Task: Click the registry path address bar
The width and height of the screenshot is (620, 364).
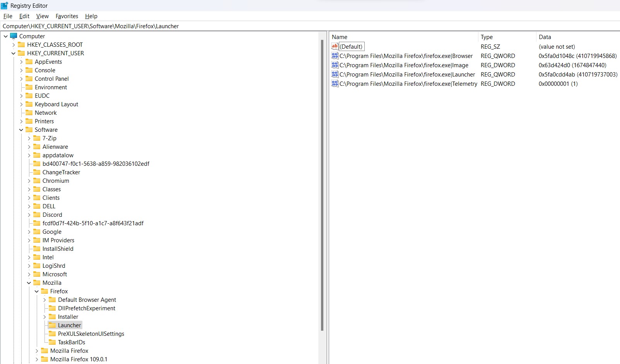Action: [x=310, y=26]
